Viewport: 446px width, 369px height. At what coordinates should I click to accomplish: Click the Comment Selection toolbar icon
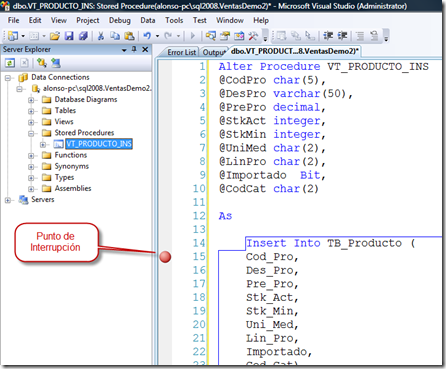pos(360,36)
